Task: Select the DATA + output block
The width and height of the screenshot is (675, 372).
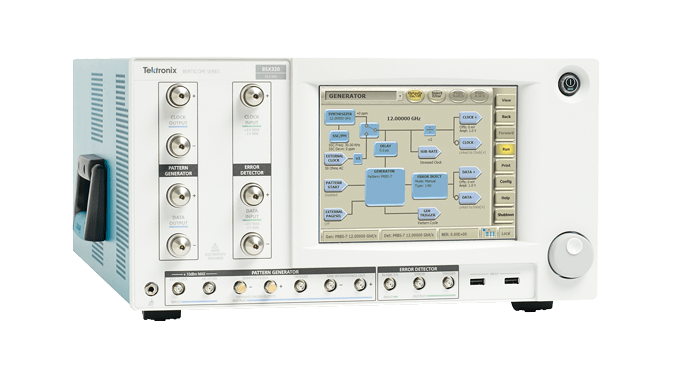Action: pos(470,173)
